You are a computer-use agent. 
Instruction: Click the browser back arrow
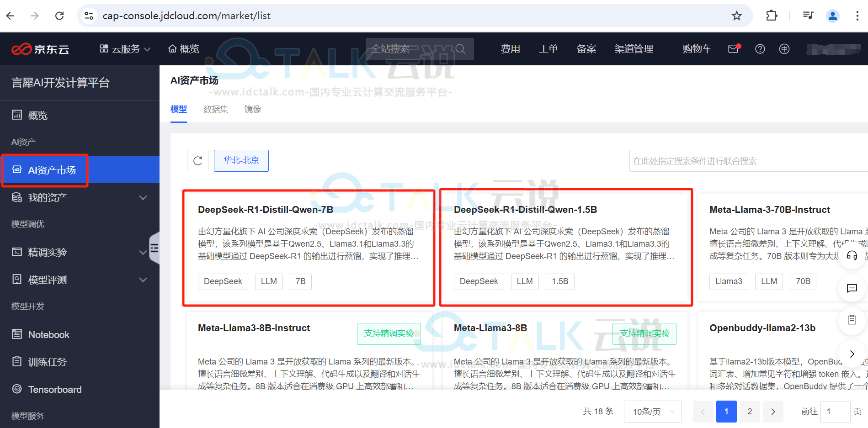[11, 16]
